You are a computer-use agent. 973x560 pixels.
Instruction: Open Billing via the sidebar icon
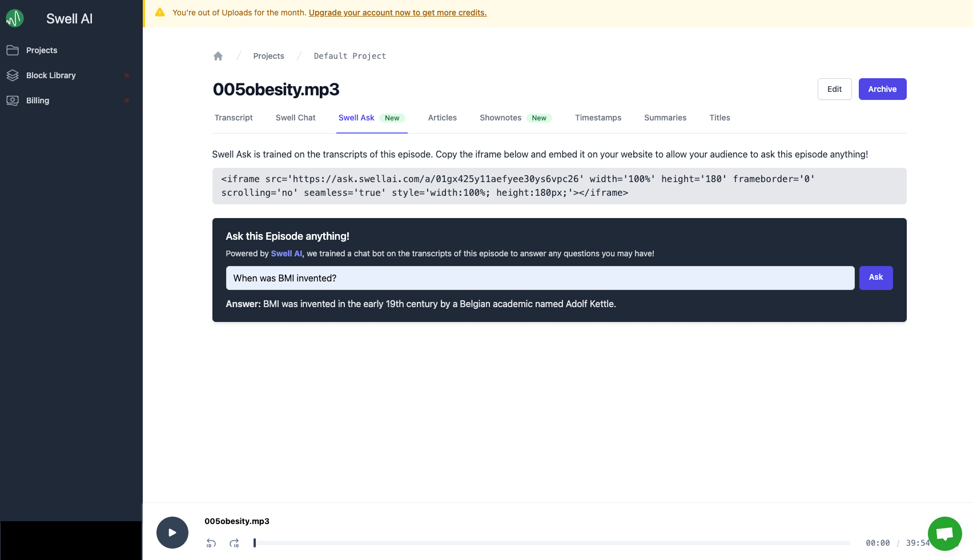pyautogui.click(x=13, y=100)
